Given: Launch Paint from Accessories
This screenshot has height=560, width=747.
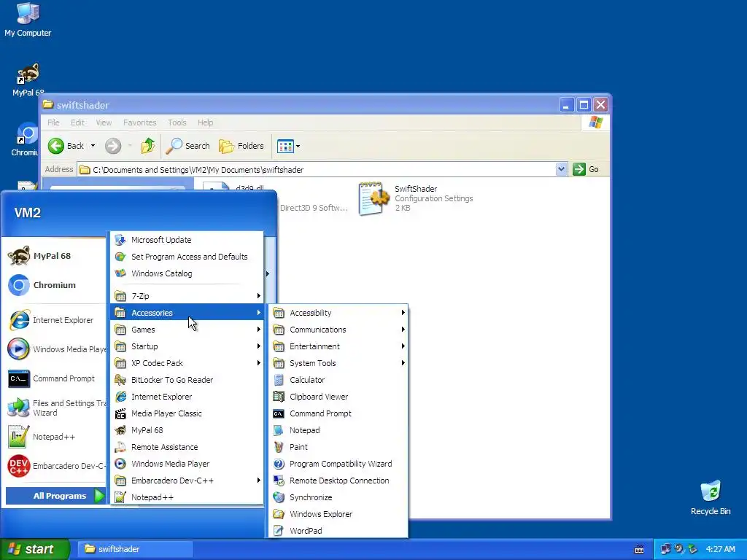Looking at the screenshot, I should [338, 447].
